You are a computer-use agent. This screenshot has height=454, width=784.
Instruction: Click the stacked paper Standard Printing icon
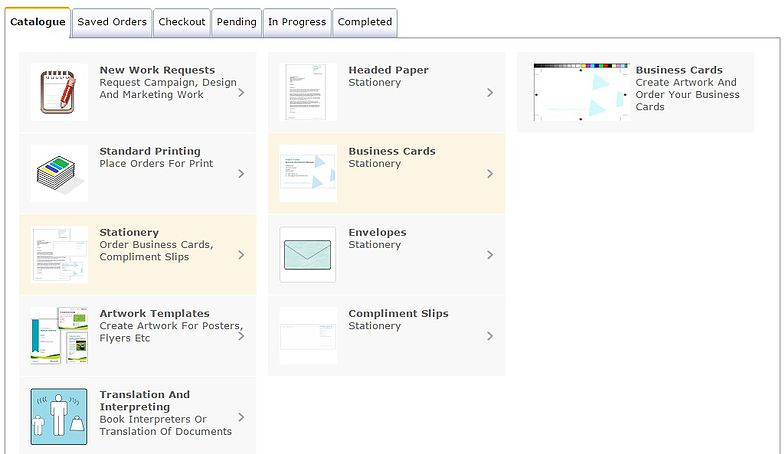(59, 173)
